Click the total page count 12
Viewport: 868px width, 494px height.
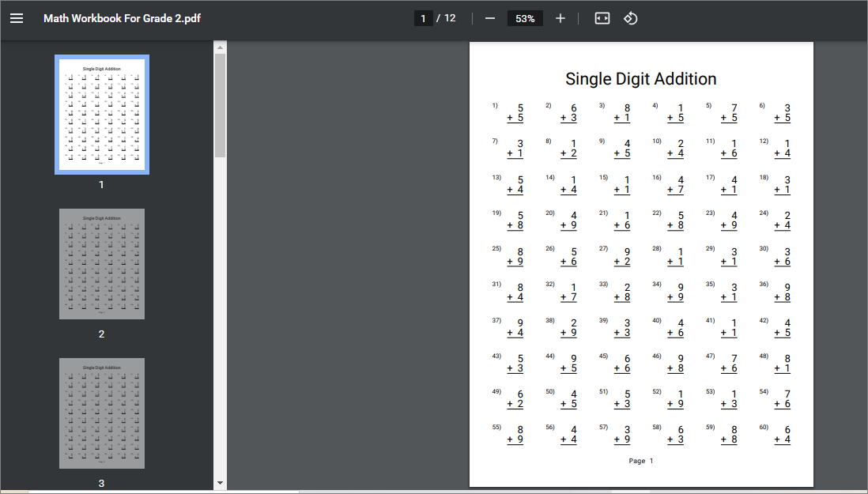pos(450,18)
